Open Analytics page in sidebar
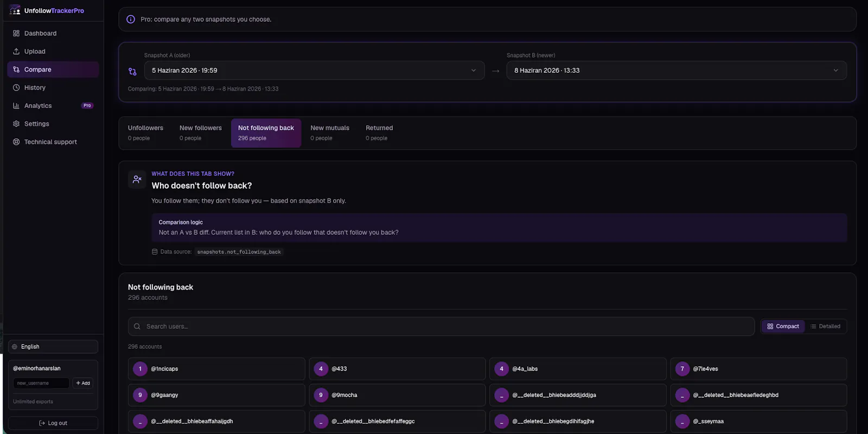 point(53,106)
